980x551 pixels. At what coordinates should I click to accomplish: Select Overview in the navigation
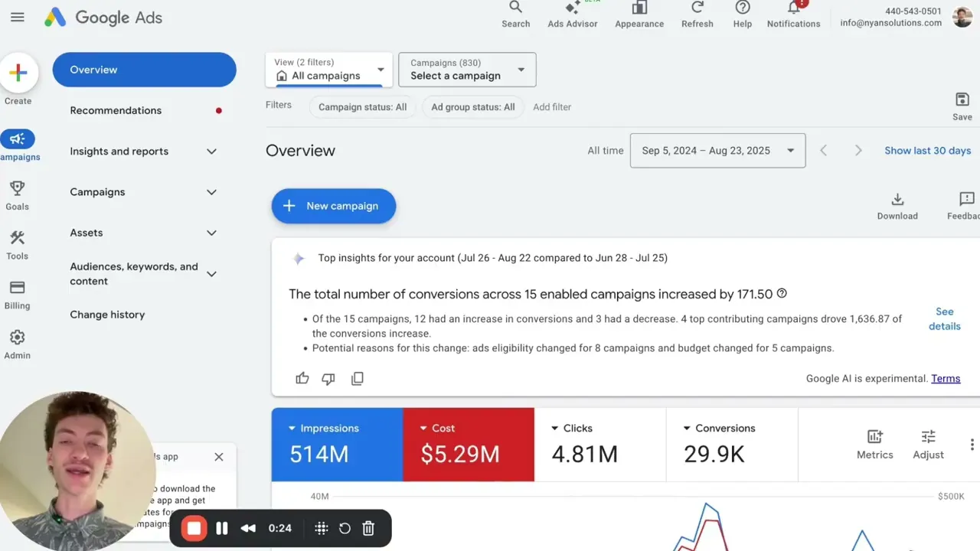click(x=145, y=70)
